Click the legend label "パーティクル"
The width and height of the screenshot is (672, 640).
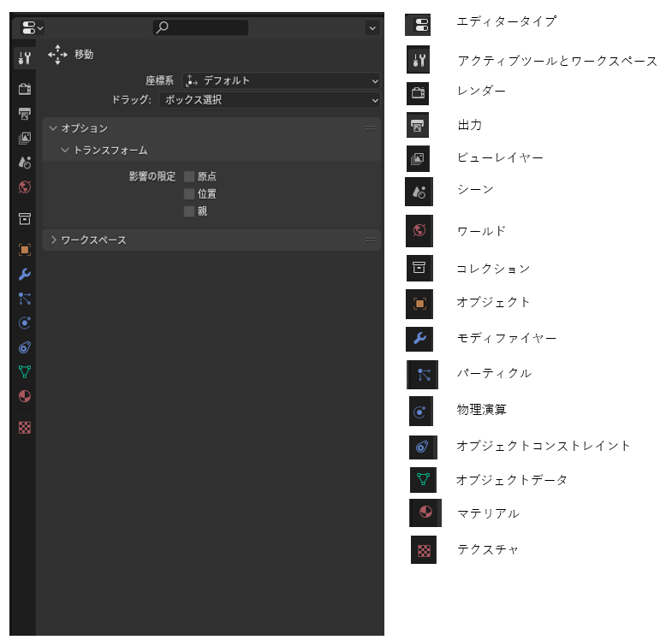[494, 373]
